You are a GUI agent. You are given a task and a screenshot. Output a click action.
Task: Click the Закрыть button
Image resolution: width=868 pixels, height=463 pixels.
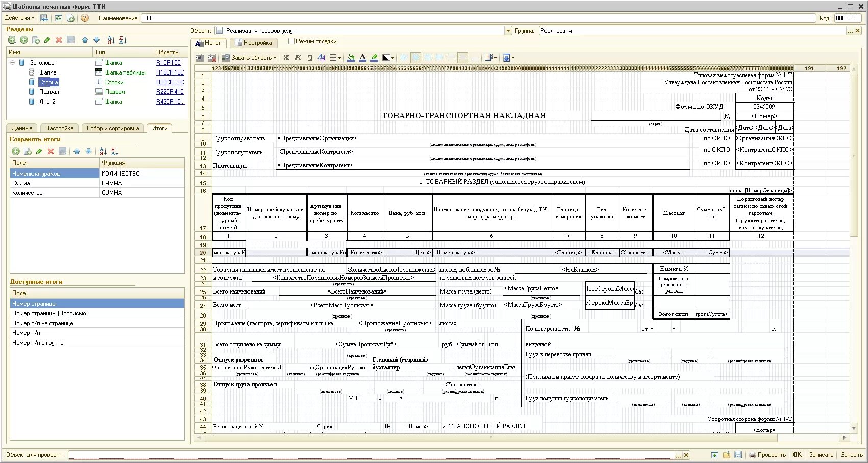coord(852,455)
